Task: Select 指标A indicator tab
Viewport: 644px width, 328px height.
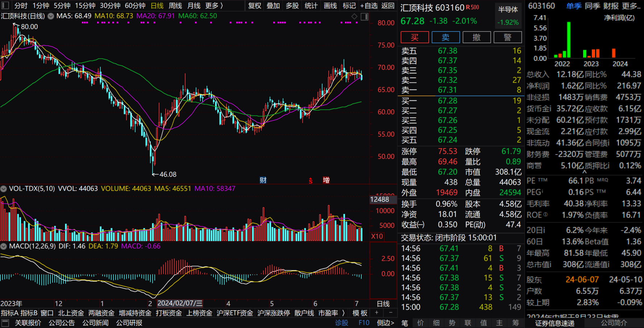Action: (x=9, y=313)
